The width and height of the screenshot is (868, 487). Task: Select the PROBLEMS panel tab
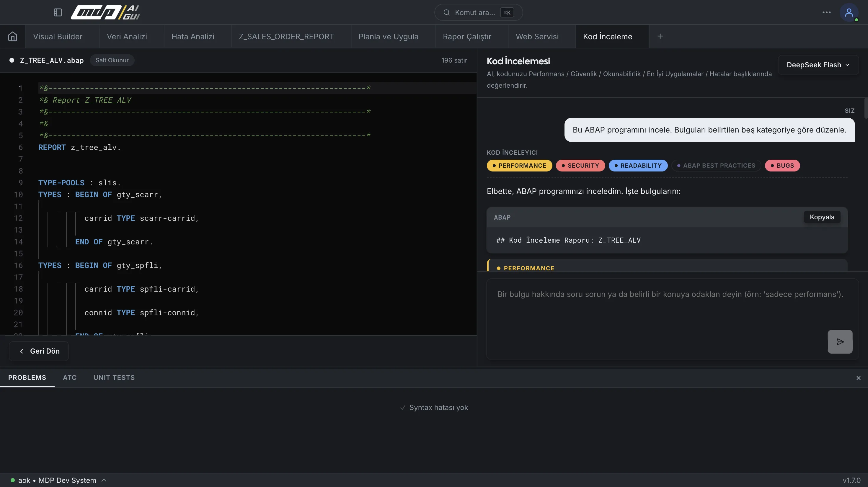[27, 378]
